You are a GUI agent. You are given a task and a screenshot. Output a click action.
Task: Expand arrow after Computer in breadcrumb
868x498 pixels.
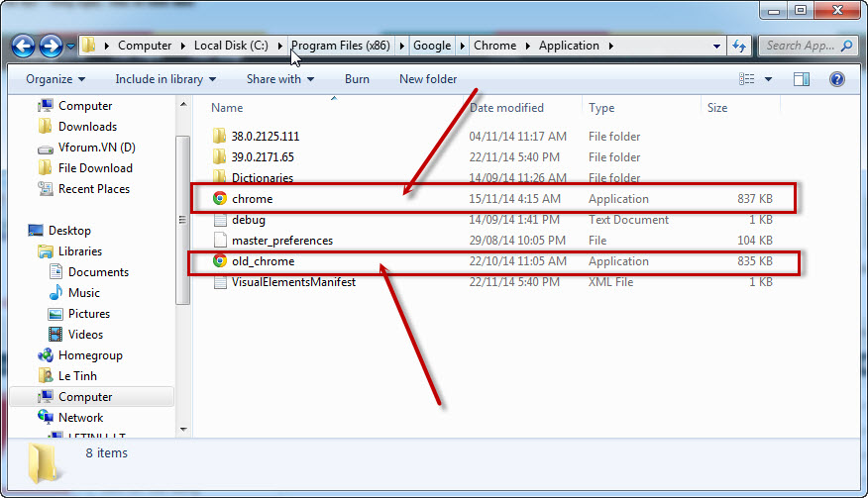tap(182, 46)
